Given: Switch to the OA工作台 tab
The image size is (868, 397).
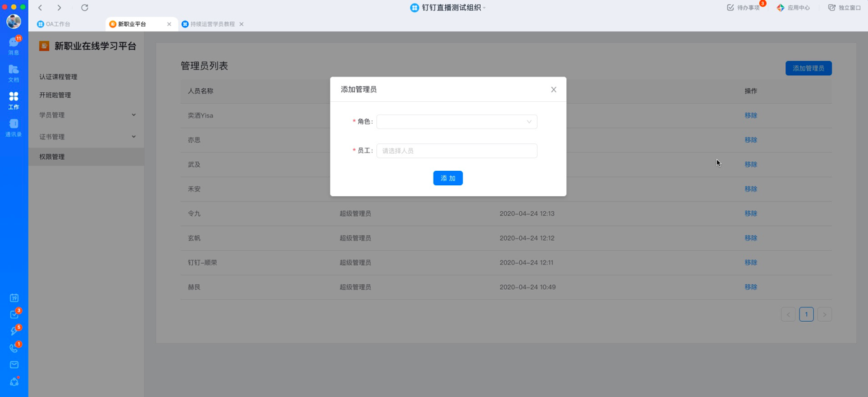Looking at the screenshot, I should click(x=58, y=24).
